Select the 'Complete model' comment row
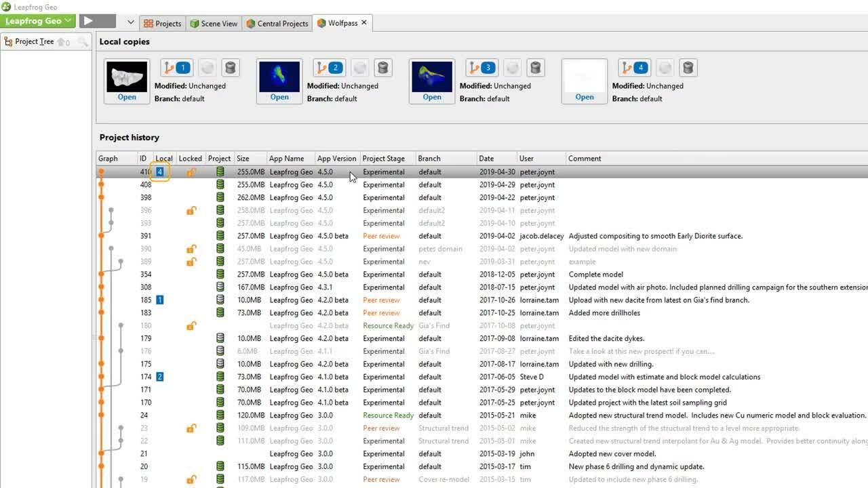The width and height of the screenshot is (868, 488). pos(595,274)
